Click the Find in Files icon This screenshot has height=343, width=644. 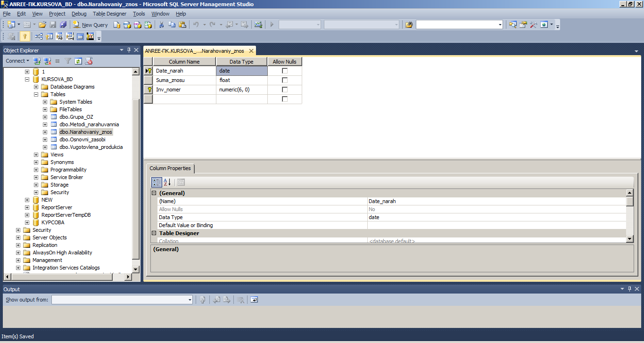[409, 24]
